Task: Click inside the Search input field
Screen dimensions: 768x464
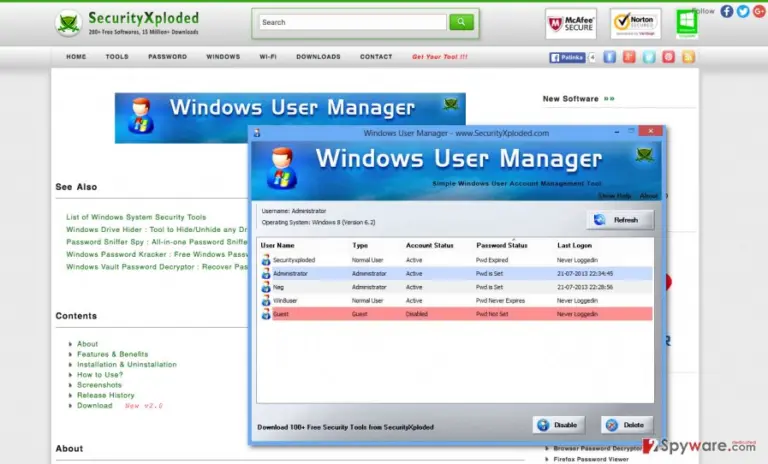Action: (353, 22)
